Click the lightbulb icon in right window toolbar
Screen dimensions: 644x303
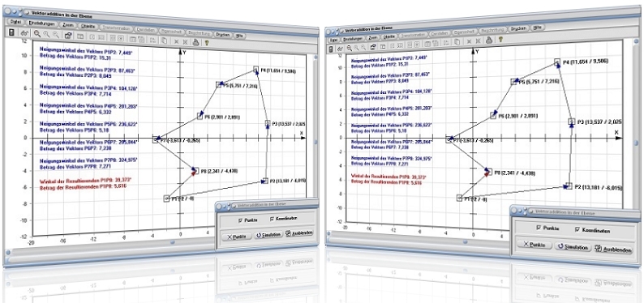click(500, 40)
